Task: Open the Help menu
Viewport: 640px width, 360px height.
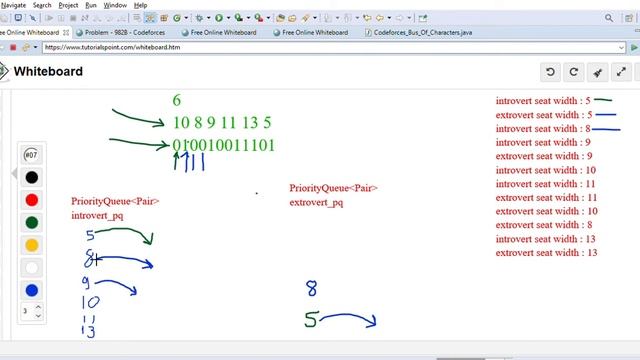Action: click(x=140, y=5)
